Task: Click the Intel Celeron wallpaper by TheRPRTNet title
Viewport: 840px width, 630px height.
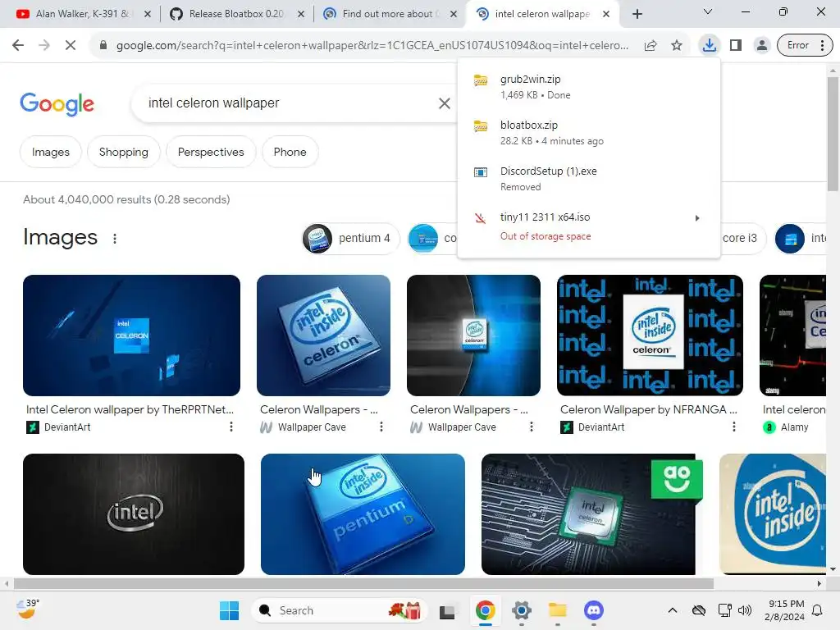Action: tap(130, 410)
